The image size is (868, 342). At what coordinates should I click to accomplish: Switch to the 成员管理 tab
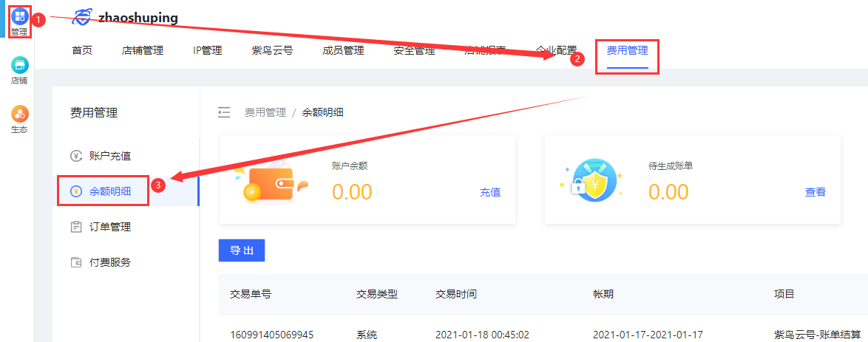pos(343,51)
